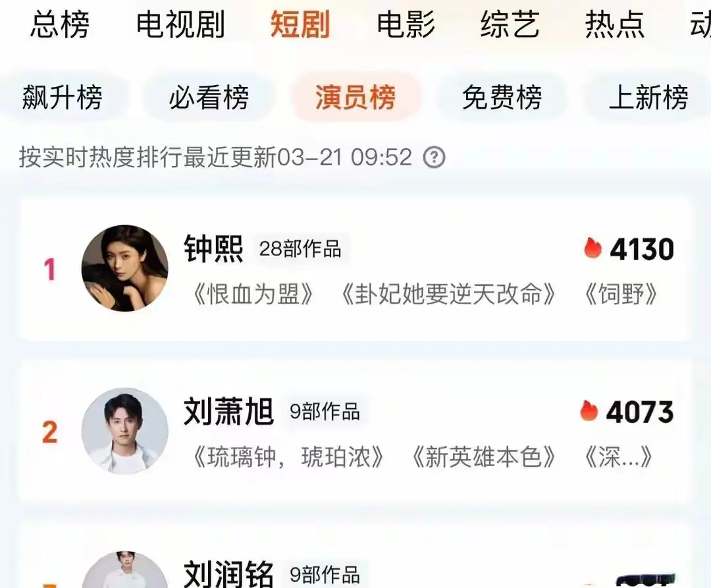The image size is (711, 588).
Task: Tap the flame icon beside 4130
Action: [x=592, y=248]
